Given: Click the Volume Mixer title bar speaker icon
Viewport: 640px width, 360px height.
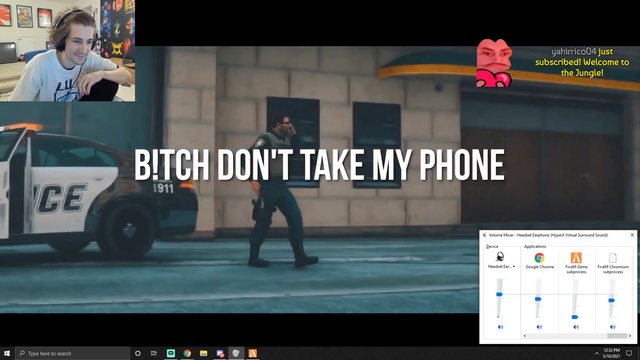Looking at the screenshot, I should 484,235.
